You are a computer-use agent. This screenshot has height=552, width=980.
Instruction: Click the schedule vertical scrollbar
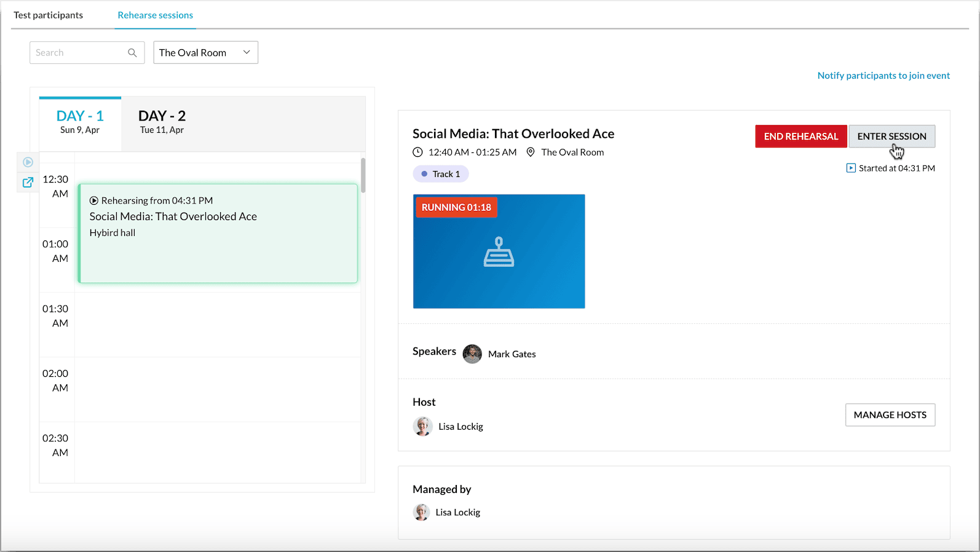(x=363, y=176)
